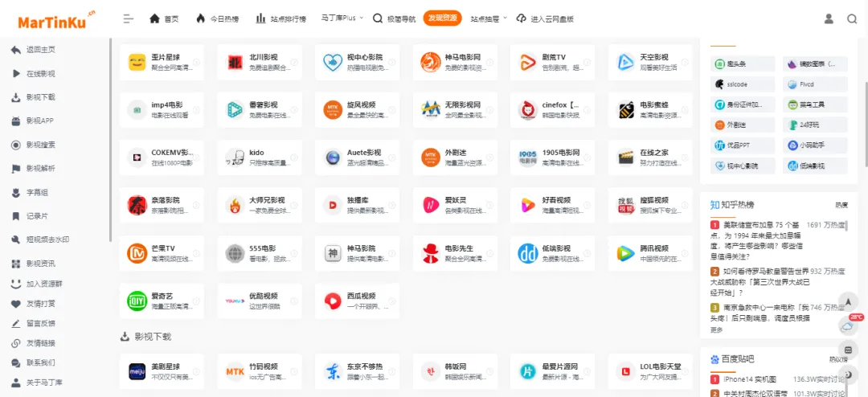The height and width of the screenshot is (397, 868).
Task: Open 芒果TV site card
Action: pos(162,253)
